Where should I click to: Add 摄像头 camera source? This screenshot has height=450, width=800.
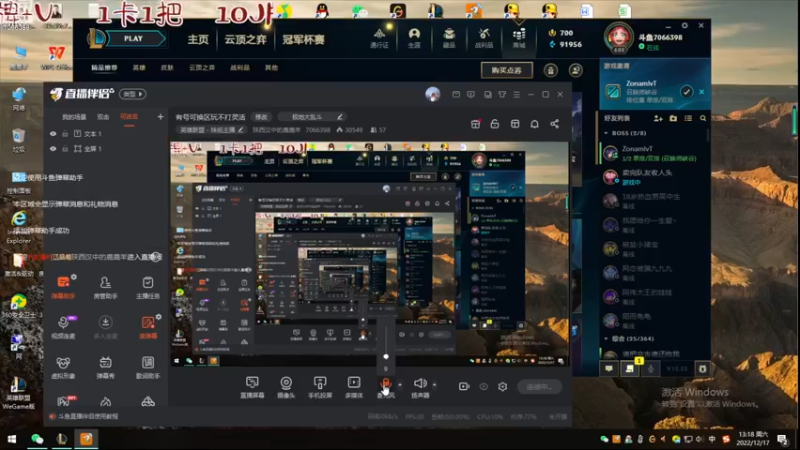click(286, 387)
